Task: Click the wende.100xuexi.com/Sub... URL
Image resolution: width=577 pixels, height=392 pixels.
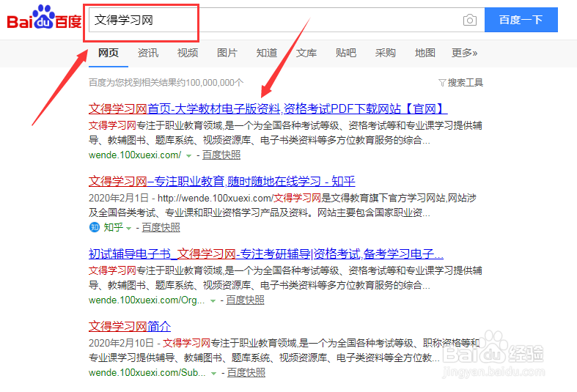Action: 147,372
